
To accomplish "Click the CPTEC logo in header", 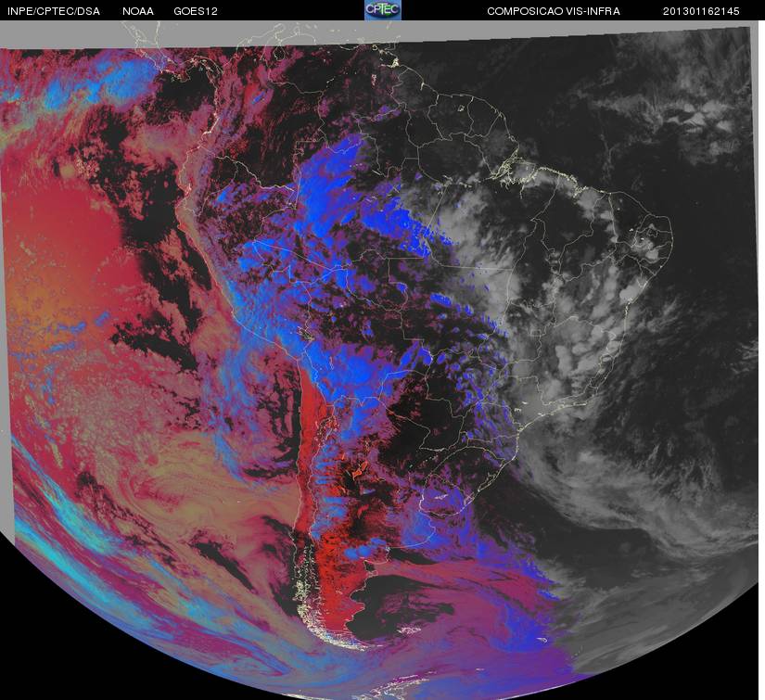I will [383, 10].
